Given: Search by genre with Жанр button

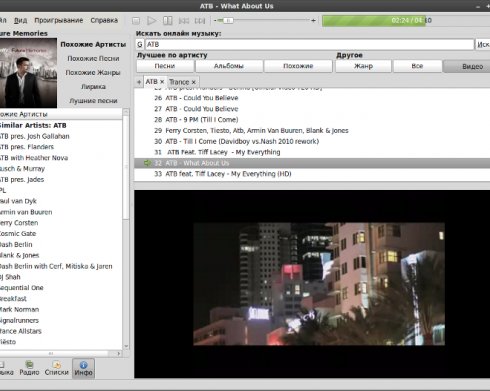Looking at the screenshot, I should click(x=363, y=66).
